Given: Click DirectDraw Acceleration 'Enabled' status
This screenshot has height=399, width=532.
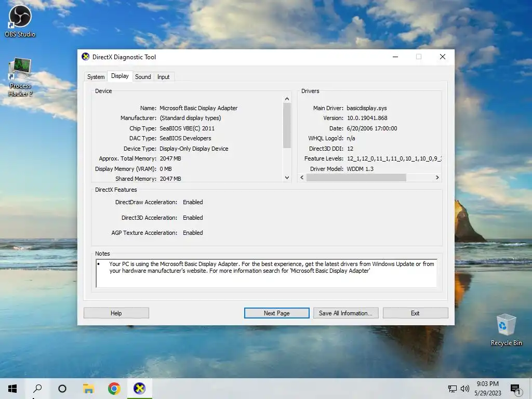Looking at the screenshot, I should [x=193, y=202].
